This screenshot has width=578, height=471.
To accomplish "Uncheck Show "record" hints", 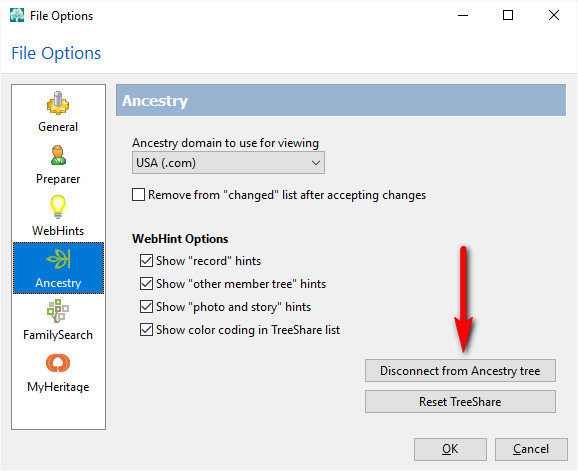I will coord(146,261).
